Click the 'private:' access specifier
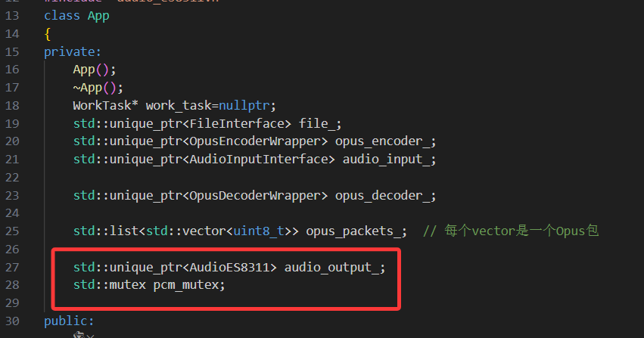The height and width of the screenshot is (338, 644). tap(73, 51)
